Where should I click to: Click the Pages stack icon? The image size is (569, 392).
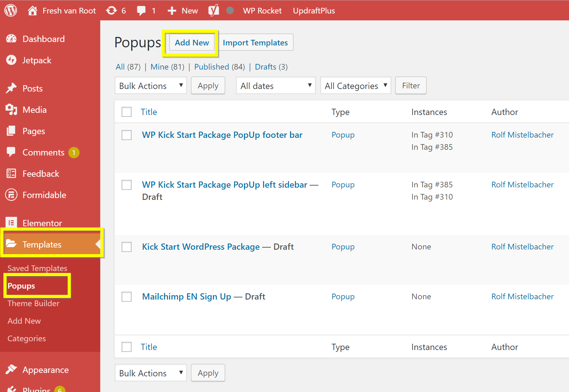tap(11, 131)
